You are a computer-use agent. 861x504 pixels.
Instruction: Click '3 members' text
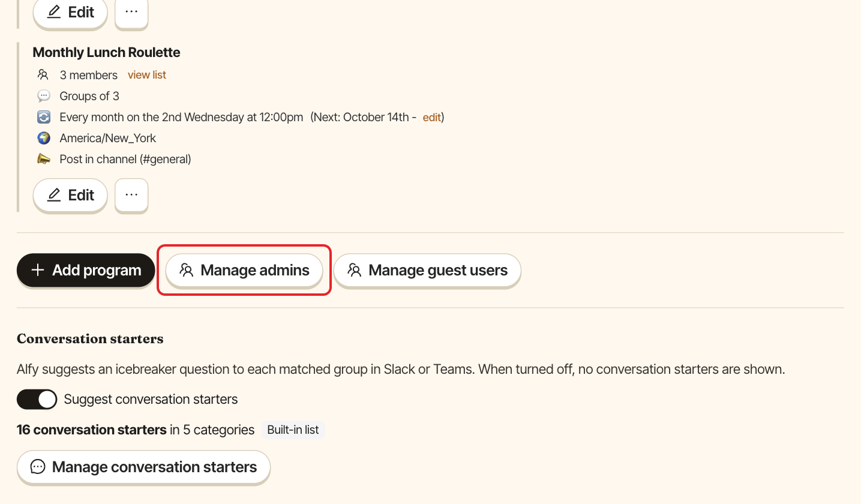89,75
